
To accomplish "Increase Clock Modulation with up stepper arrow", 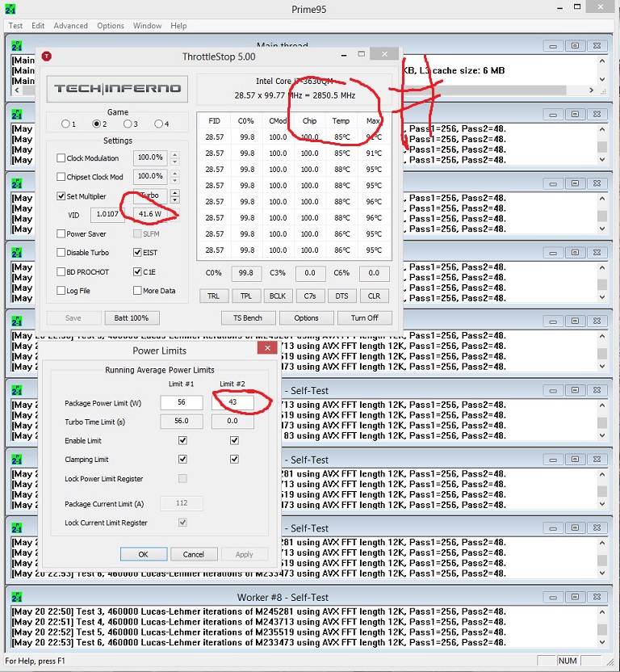I will click(175, 154).
